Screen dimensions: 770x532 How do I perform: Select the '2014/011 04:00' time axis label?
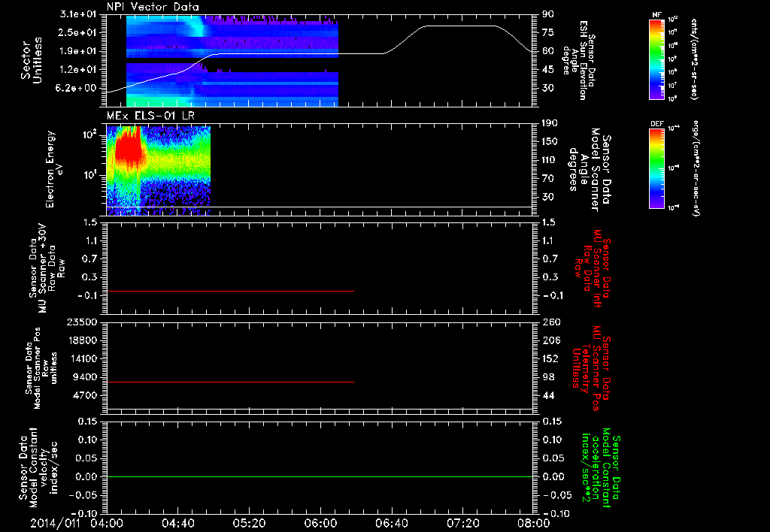point(77,523)
